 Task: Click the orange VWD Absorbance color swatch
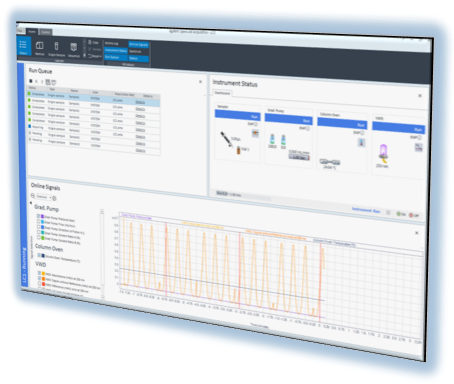pos(43,274)
